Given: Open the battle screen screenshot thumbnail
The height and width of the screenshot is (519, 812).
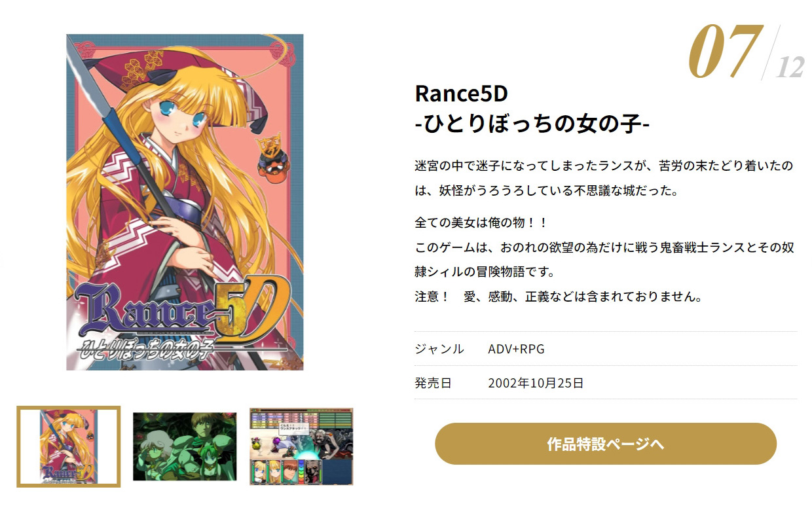Looking at the screenshot, I should pyautogui.click(x=301, y=446).
